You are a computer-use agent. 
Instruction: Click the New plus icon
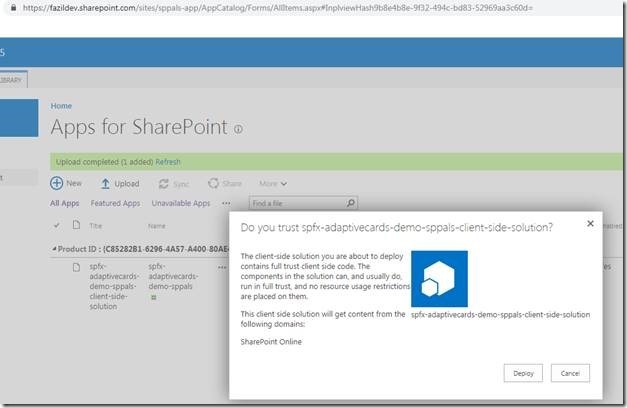(57, 183)
